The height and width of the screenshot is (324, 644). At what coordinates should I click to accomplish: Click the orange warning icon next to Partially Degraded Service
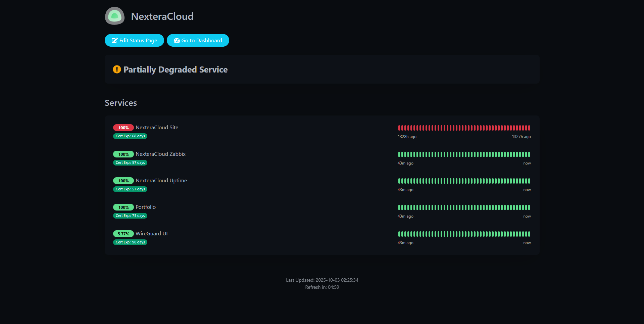116,70
